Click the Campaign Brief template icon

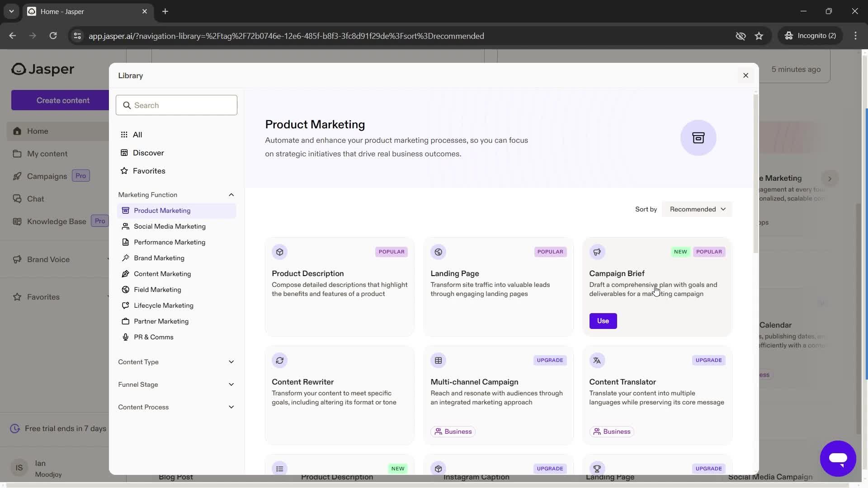tap(597, 251)
